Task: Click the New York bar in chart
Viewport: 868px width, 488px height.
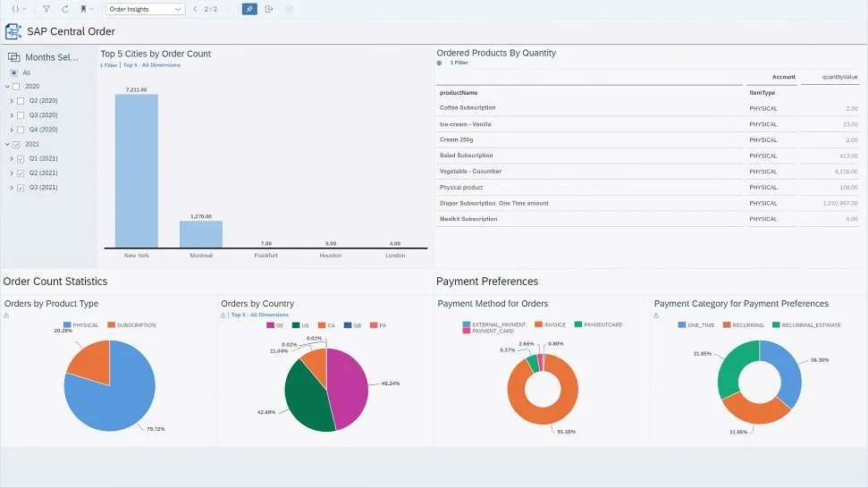Action: tap(136, 170)
